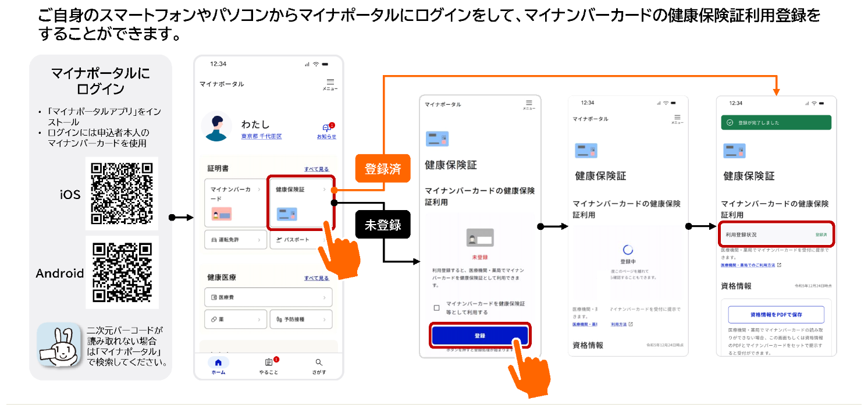The height and width of the screenshot is (405, 868).
Task: Tap the わたし profile avatar
Action: click(217, 127)
